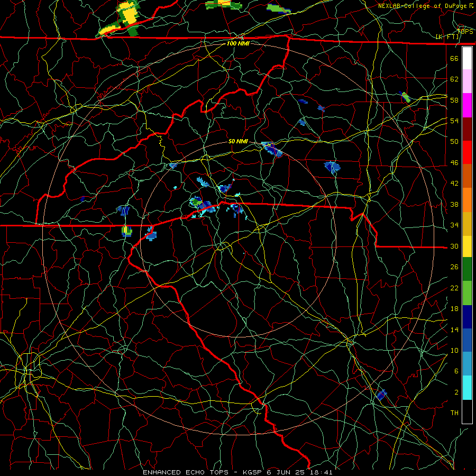The image size is (476, 476).
Task: Click the "18:41" timestamp in the caption
Action: click(321, 472)
